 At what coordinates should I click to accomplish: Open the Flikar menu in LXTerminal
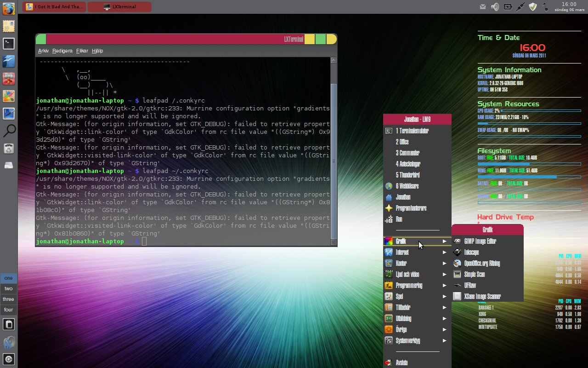click(82, 51)
